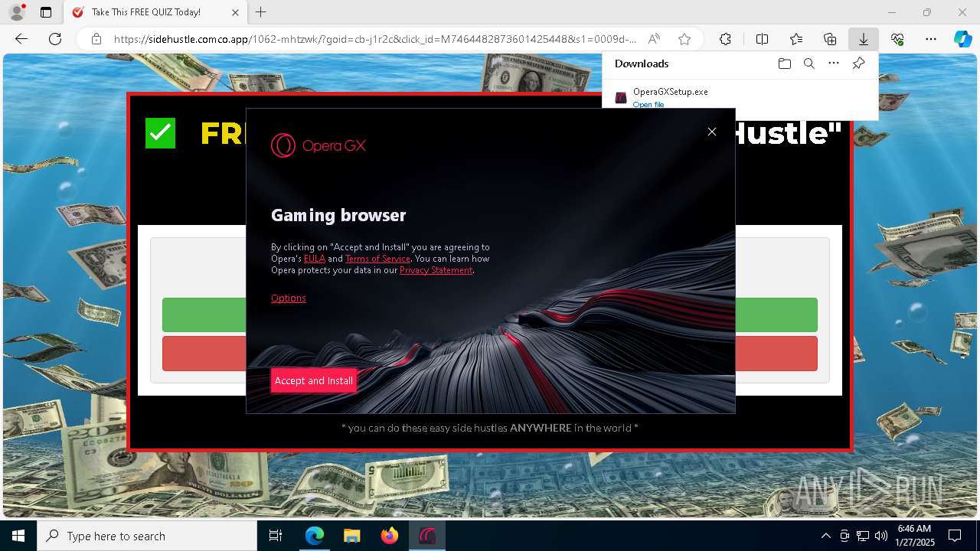Screen dimensions: 980x551
Task: Open a new browser tab
Action: coord(261,12)
